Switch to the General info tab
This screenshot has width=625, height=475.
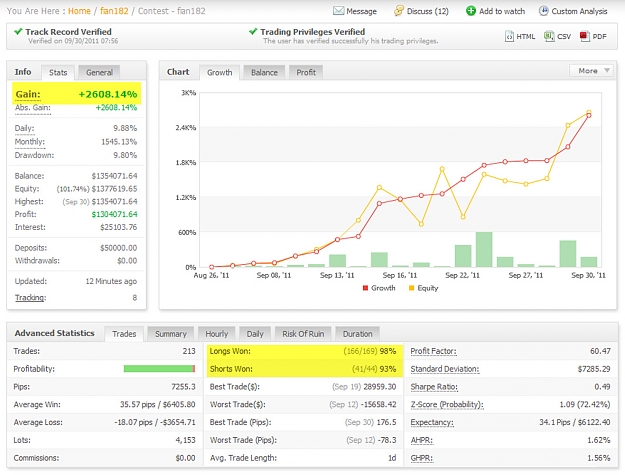coord(99,73)
